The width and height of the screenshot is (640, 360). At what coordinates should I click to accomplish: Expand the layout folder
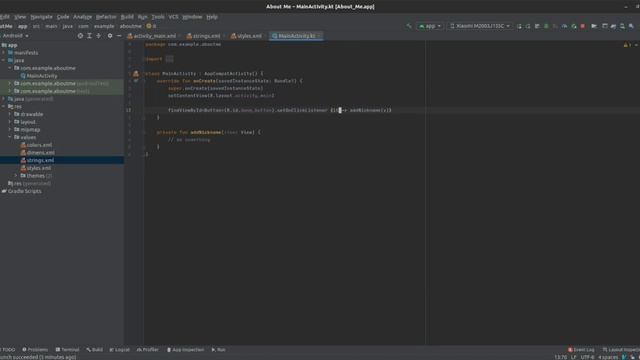[10, 122]
